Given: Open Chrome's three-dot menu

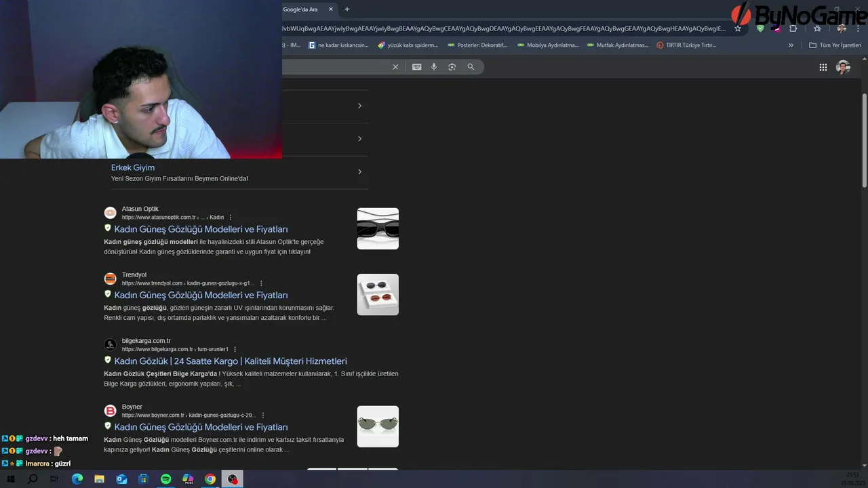Looking at the screenshot, I should coord(859,28).
